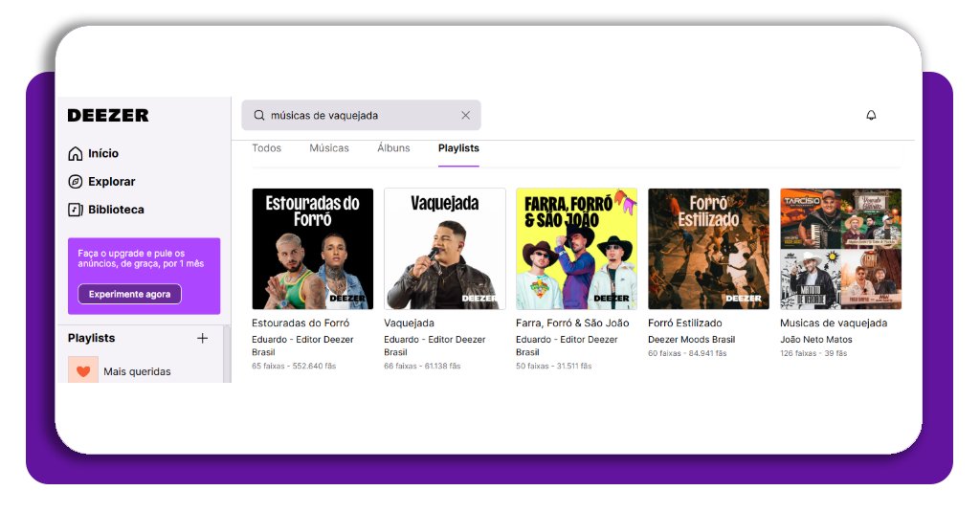The height and width of the screenshot is (513, 980).
Task: Select the Álbuns tab
Action: click(x=393, y=148)
